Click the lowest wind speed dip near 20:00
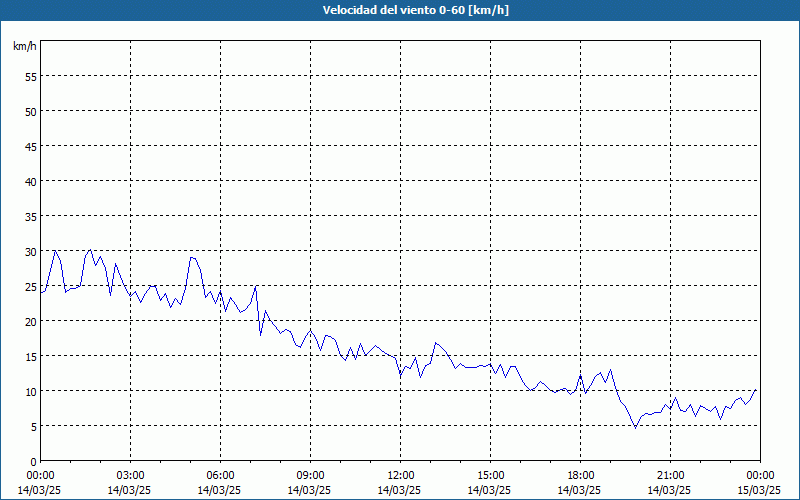The height and width of the screenshot is (500, 800). (635, 428)
